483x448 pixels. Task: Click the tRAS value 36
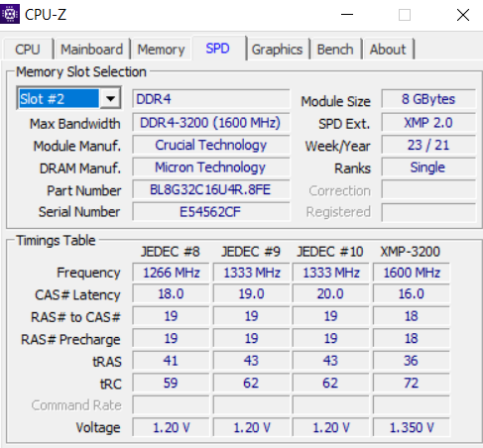[412, 361]
